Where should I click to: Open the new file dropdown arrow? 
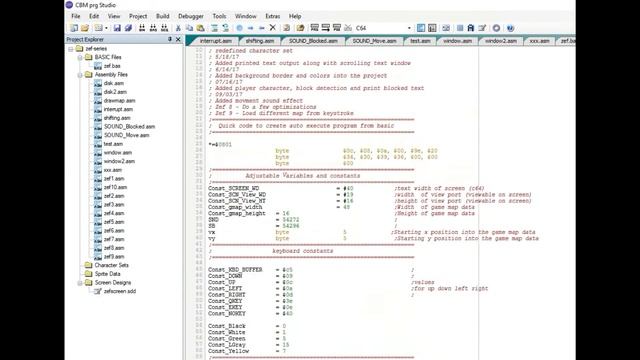click(106, 28)
